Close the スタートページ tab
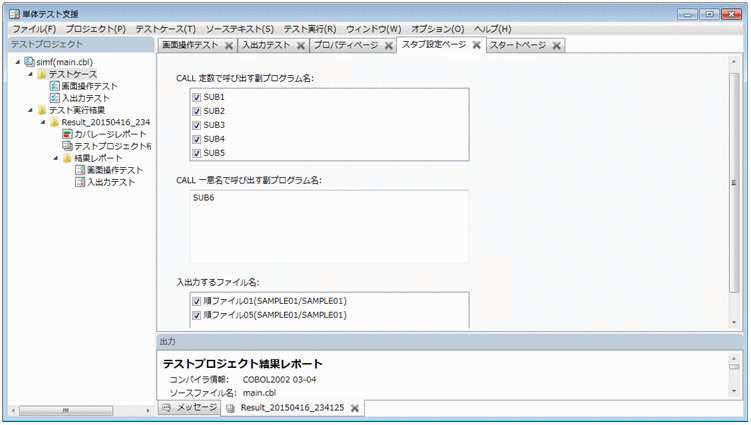The height and width of the screenshot is (425, 751). 557,46
